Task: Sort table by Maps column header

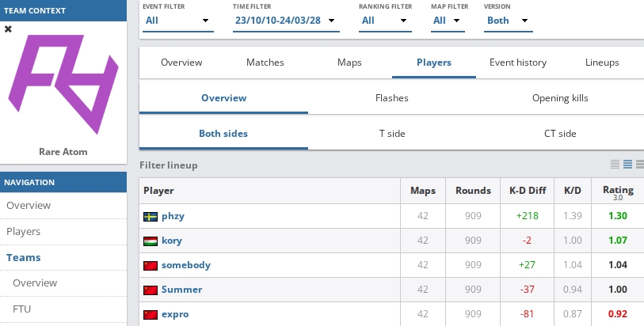Action: point(423,191)
